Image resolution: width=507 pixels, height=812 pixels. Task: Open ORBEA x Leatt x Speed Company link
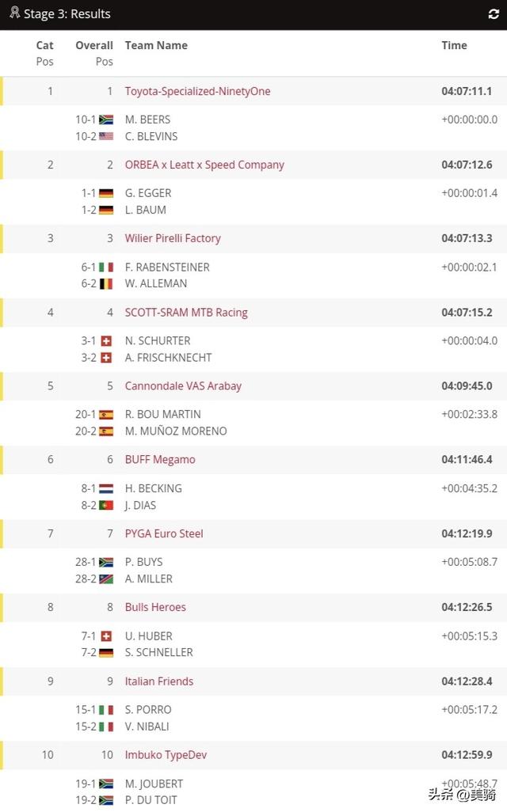click(x=204, y=165)
